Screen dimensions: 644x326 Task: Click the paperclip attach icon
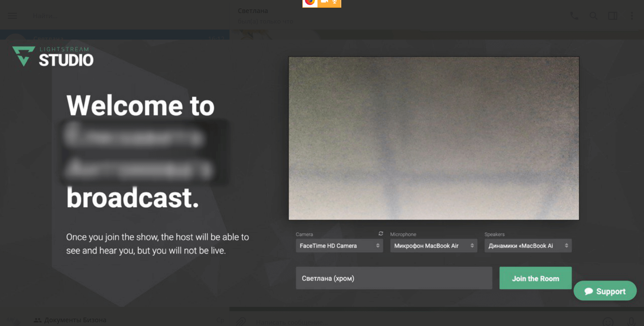coord(241,322)
